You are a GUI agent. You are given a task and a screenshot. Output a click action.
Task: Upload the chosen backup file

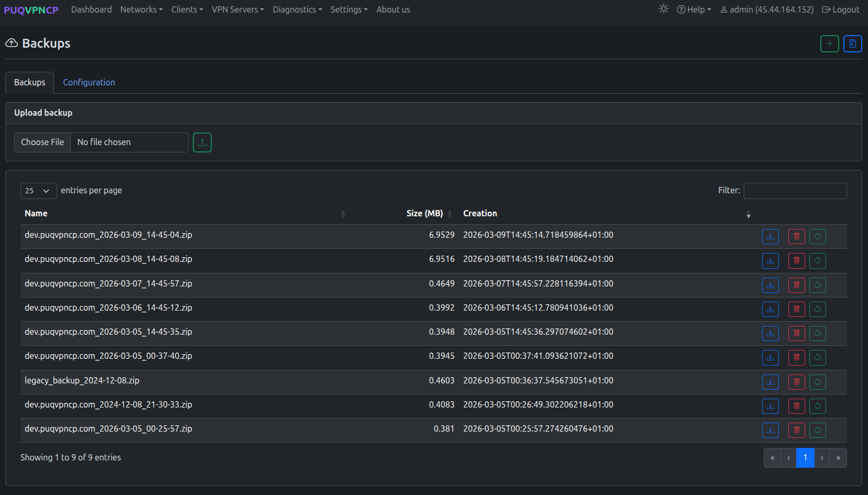pyautogui.click(x=202, y=142)
